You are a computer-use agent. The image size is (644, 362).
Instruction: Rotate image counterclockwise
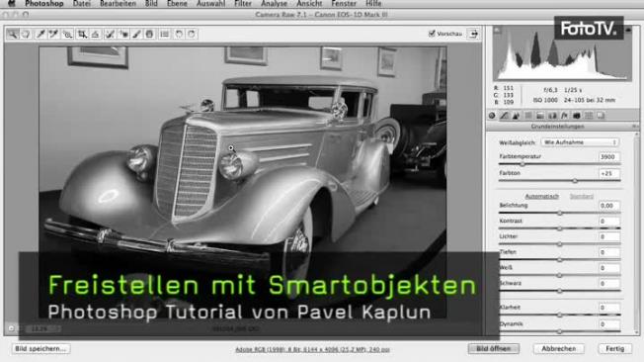click(179, 34)
